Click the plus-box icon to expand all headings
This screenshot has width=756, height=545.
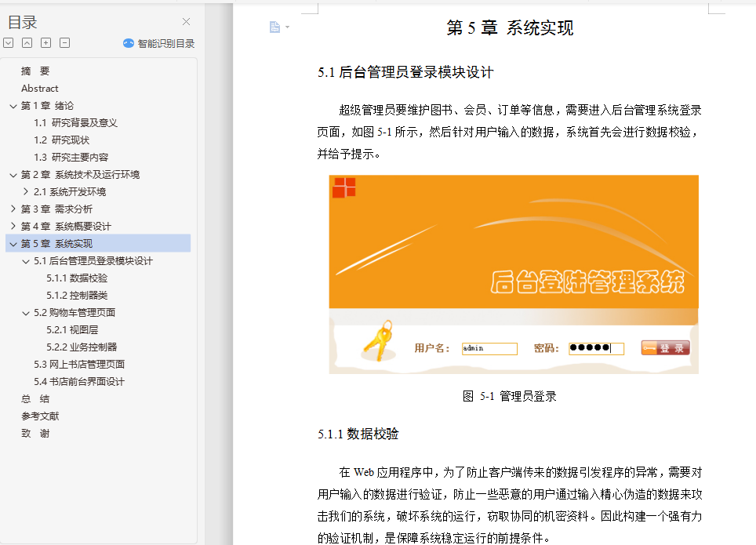[45, 43]
